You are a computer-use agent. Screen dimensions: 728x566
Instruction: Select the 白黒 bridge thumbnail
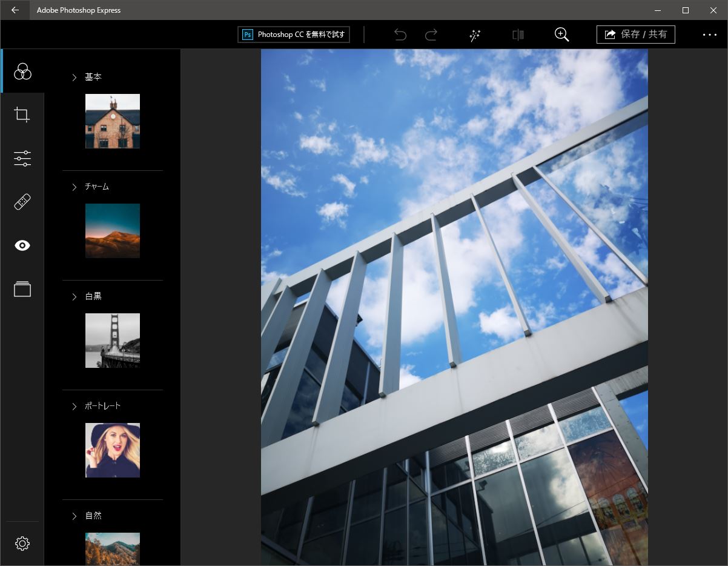tap(113, 341)
